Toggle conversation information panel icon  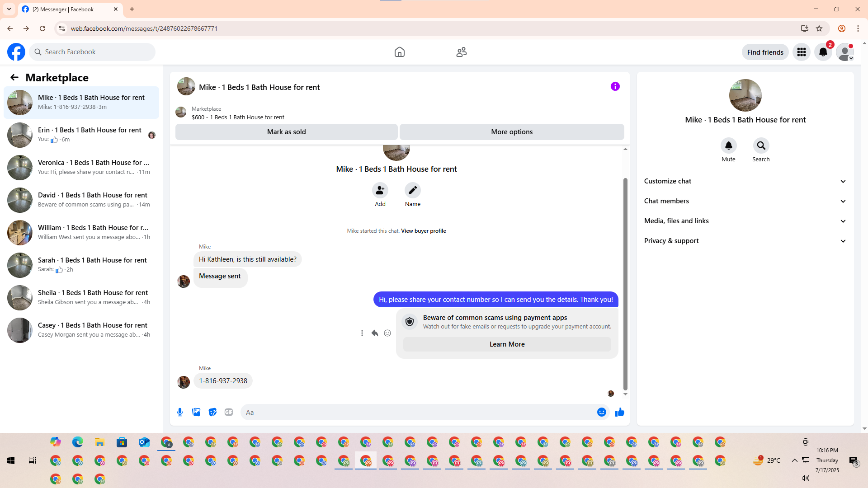615,86
